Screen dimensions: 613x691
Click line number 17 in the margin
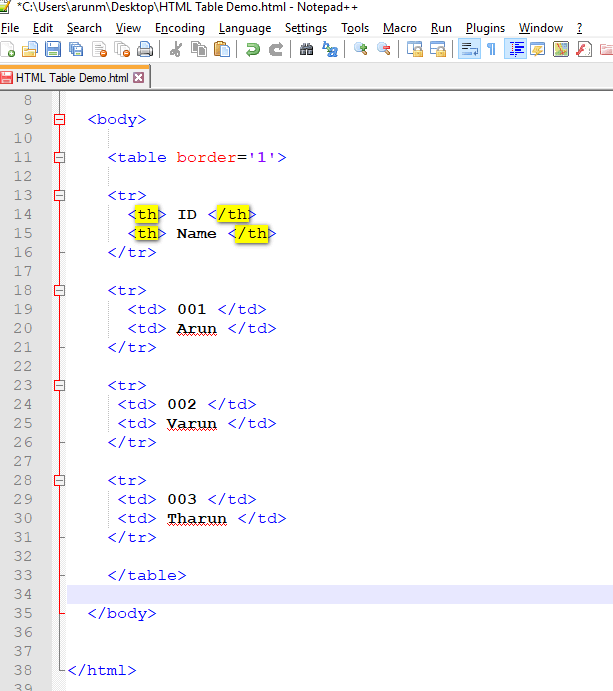pyautogui.click(x=23, y=271)
